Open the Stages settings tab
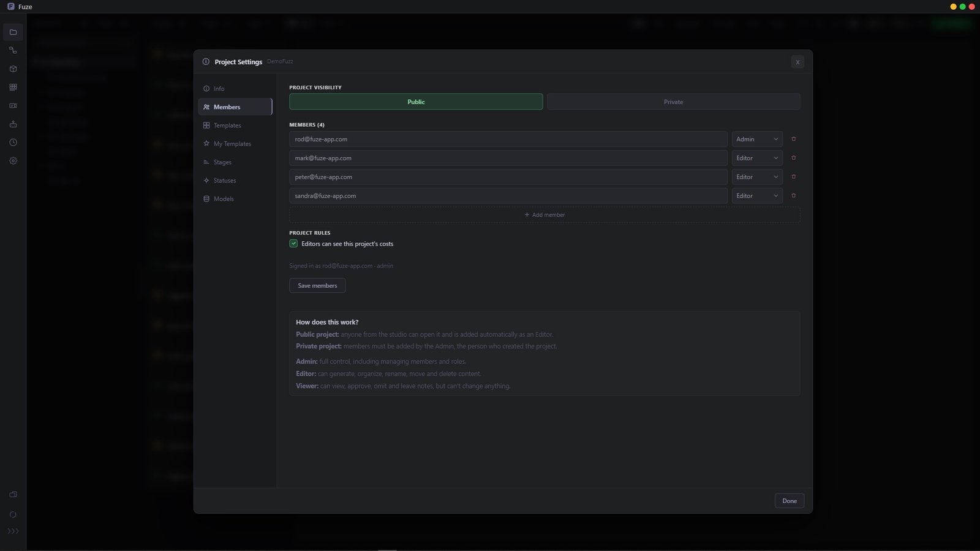 tap(235, 162)
